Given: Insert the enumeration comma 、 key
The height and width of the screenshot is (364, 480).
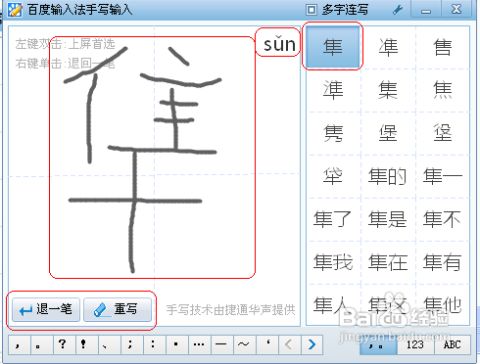Looking at the screenshot, I should pos(109,344).
